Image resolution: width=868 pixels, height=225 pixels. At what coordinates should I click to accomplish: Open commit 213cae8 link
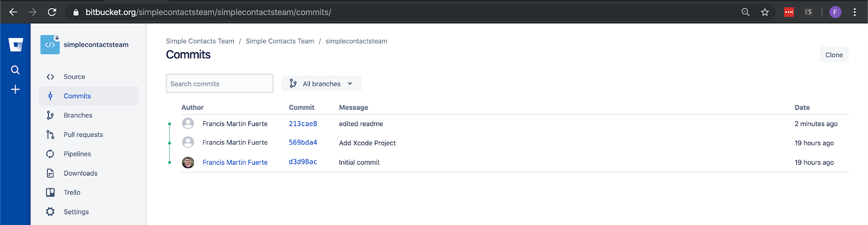[303, 124]
